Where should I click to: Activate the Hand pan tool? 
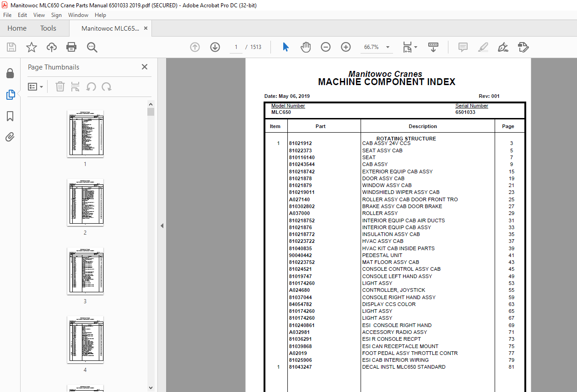click(x=306, y=47)
